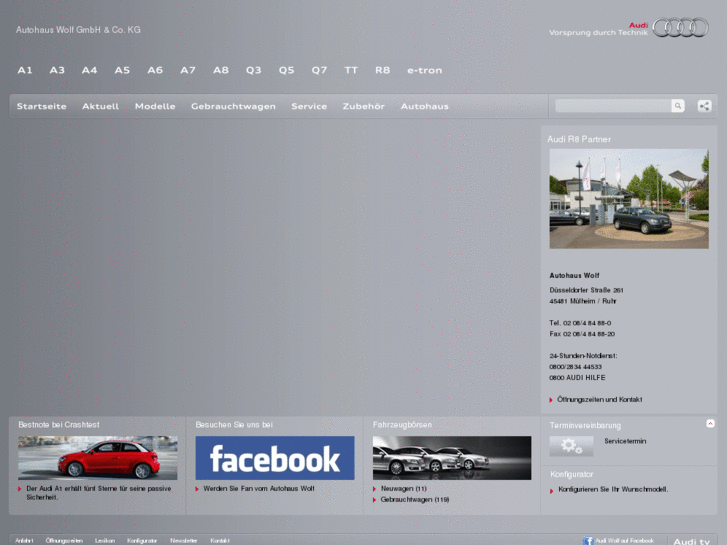Click the 0800 AUDI HILFE text

(577, 378)
